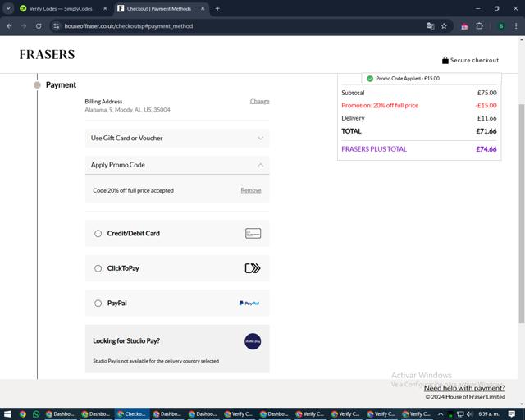Click Code 20% off full price accepted
This screenshot has height=420, width=525.
pos(133,190)
